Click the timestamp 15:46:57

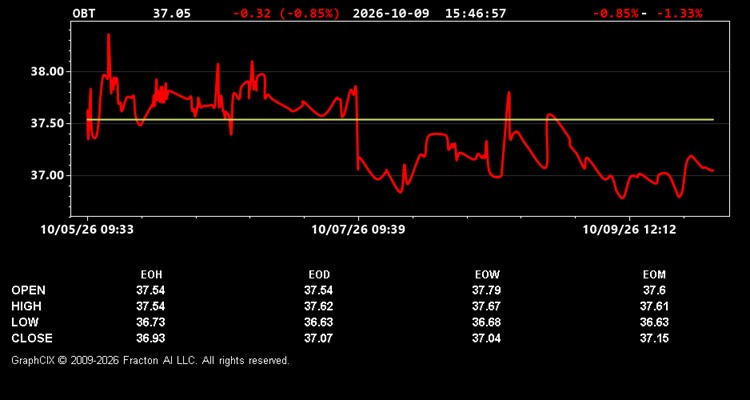pos(475,13)
